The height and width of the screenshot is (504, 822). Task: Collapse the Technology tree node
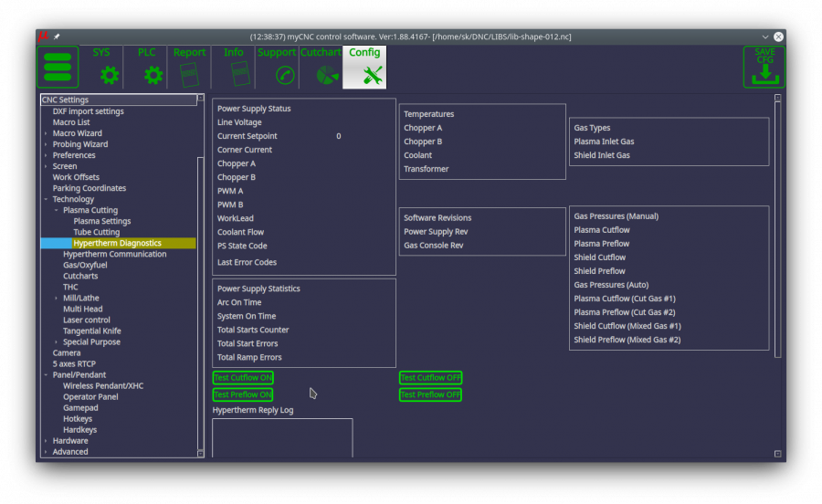click(x=46, y=199)
